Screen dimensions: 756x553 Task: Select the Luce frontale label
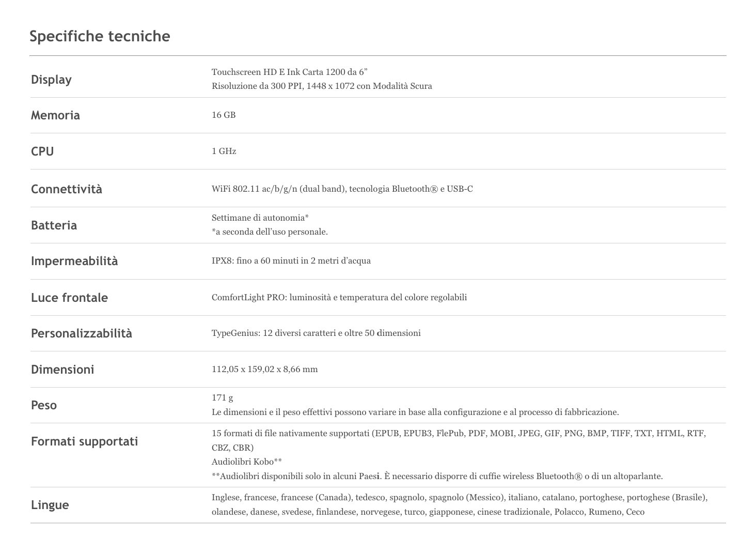[69, 298]
